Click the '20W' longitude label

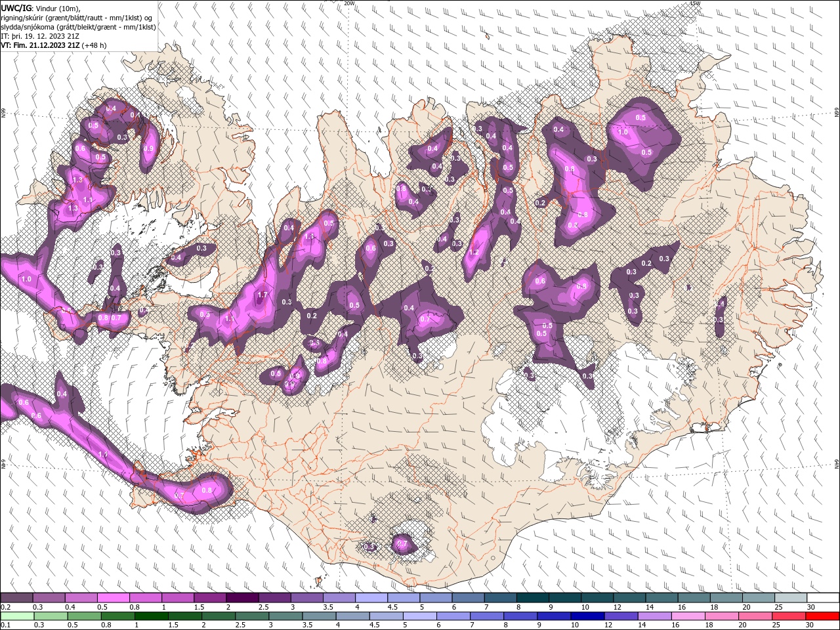(x=349, y=3)
